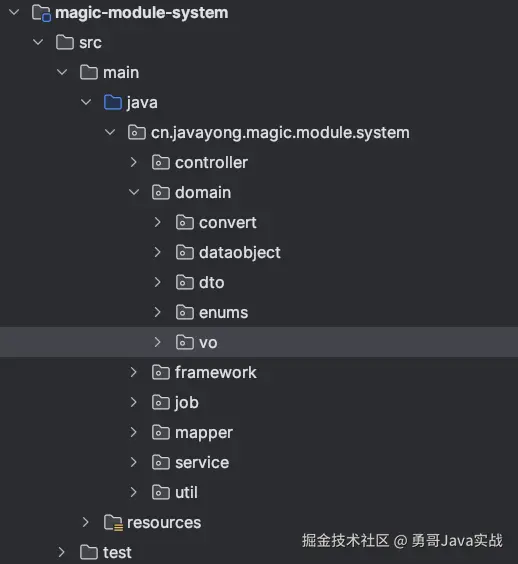Collapse the domain package
The image size is (518, 564).
tap(134, 192)
